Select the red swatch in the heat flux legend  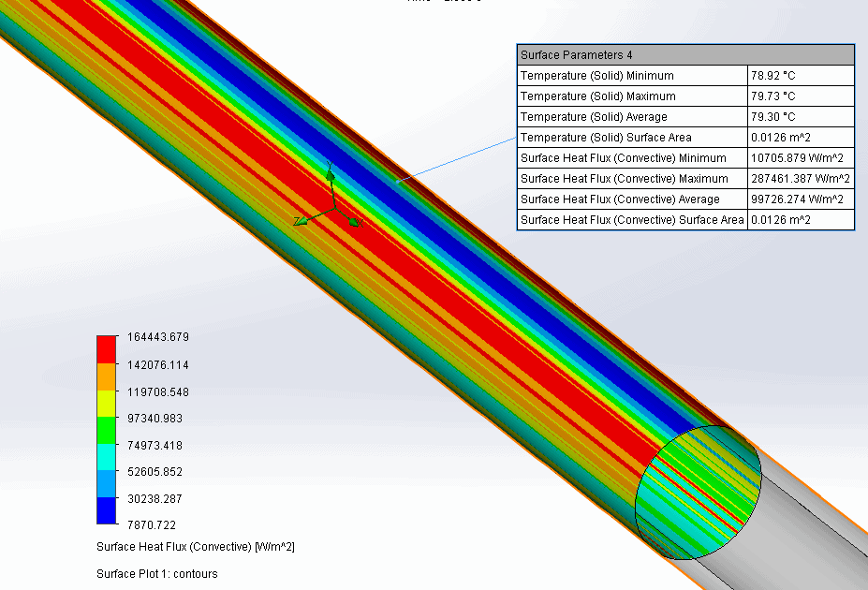click(x=107, y=349)
